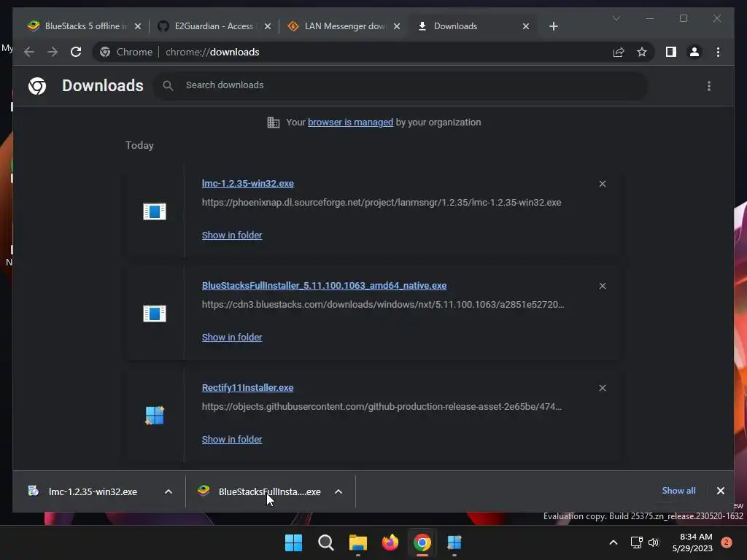747x560 pixels.
Task: Remove lmc-1.2.35-win32.exe from the list
Action: 603,184
